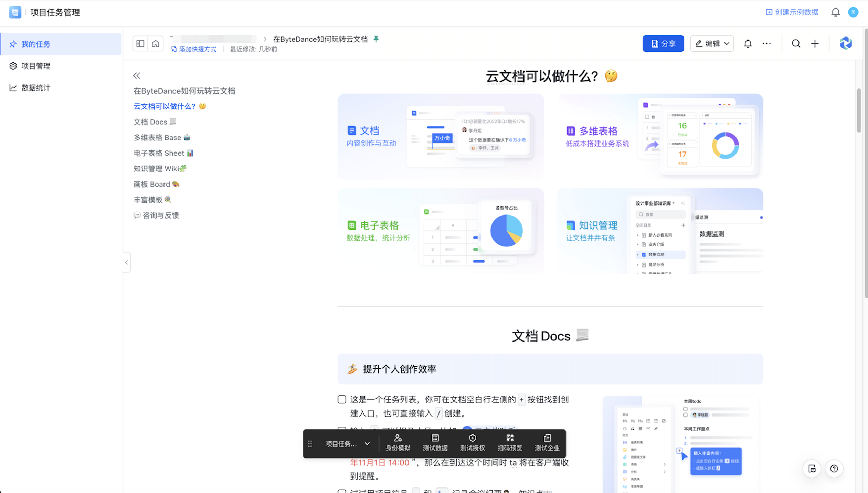Open the 文档 内容创作与互动 card
Screen dimensions: 868x493
coord(441,136)
